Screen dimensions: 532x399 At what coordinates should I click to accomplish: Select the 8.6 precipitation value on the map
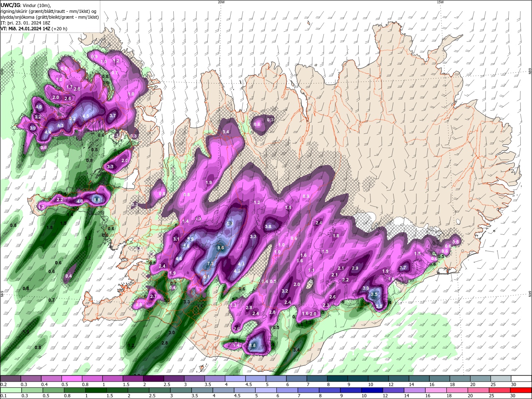[x=221, y=248]
